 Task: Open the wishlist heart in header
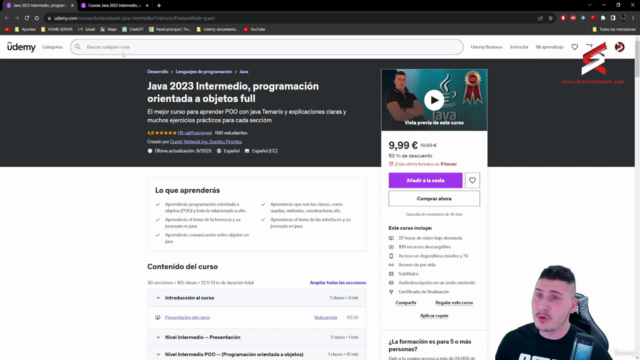[x=574, y=47]
